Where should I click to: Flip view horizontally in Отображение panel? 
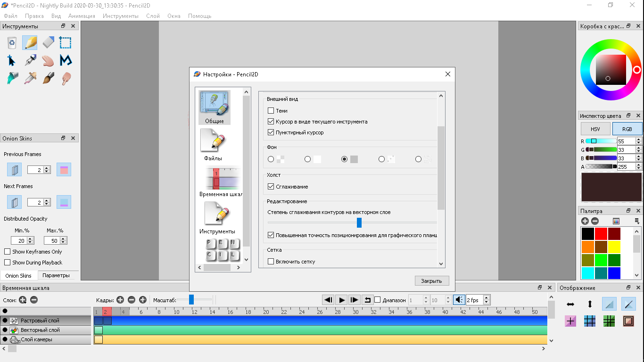point(570,304)
